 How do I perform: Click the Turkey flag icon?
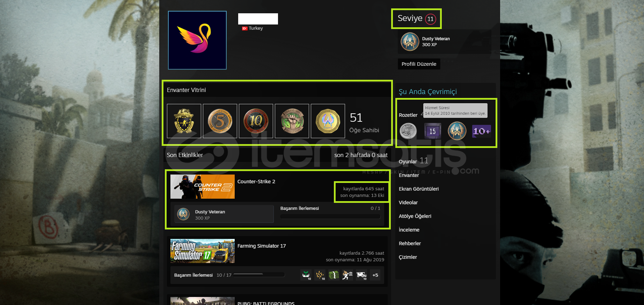245,28
